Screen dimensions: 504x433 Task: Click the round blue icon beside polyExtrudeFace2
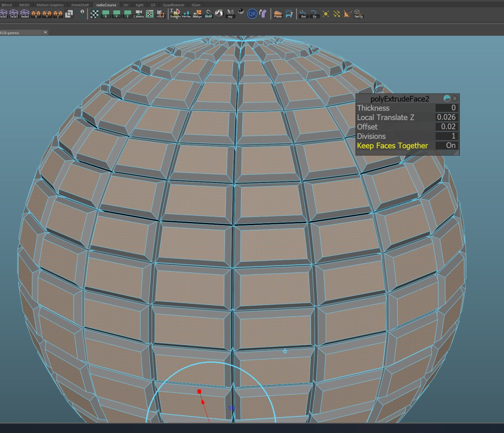(447, 98)
